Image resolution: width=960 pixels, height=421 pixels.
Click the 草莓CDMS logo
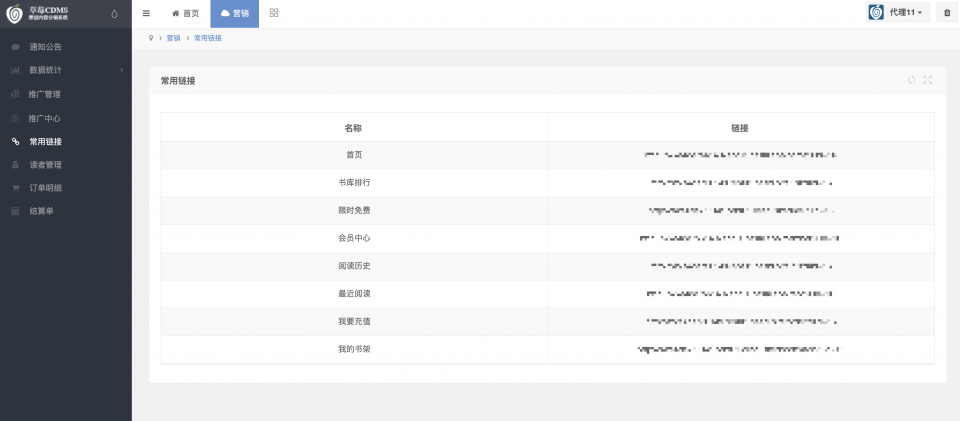coord(37,13)
